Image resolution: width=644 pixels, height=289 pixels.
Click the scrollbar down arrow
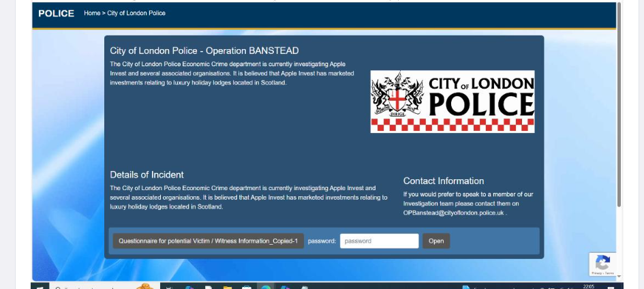(x=619, y=277)
